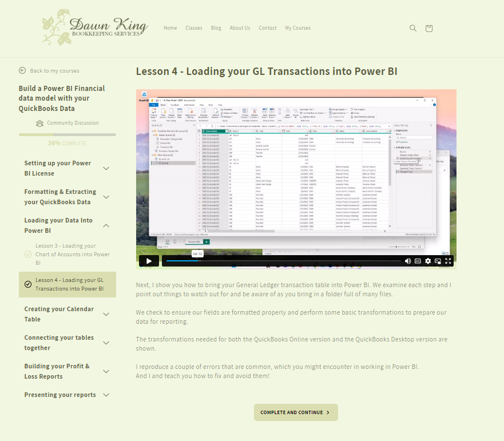Toggle completion check for Lesson 4
This screenshot has width=504, height=441.
click(x=28, y=284)
